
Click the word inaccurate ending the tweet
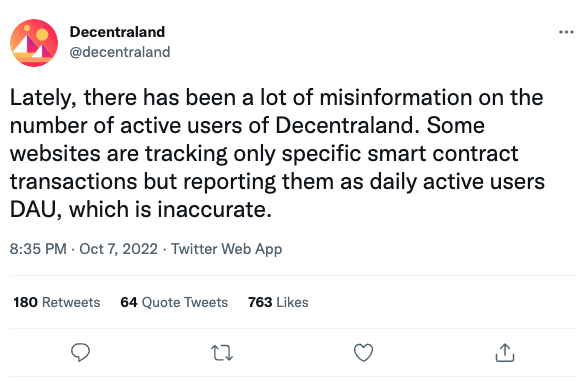(x=212, y=209)
